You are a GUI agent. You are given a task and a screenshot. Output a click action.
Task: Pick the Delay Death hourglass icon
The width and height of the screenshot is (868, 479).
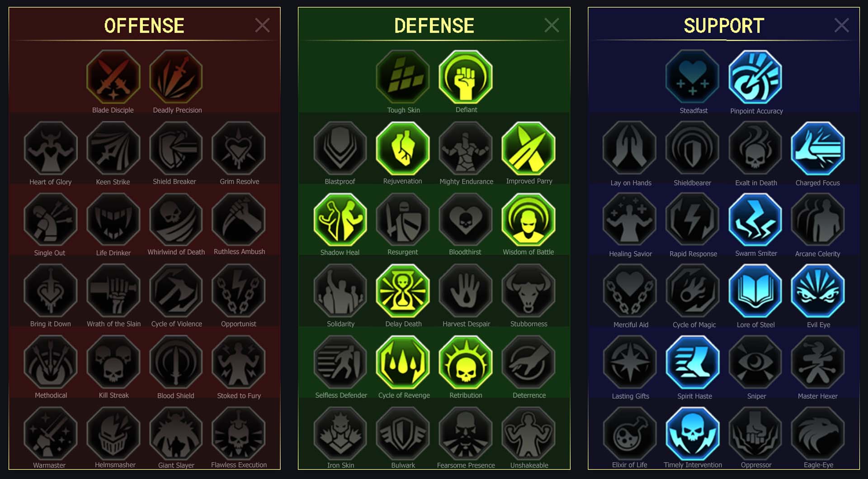pos(403,291)
